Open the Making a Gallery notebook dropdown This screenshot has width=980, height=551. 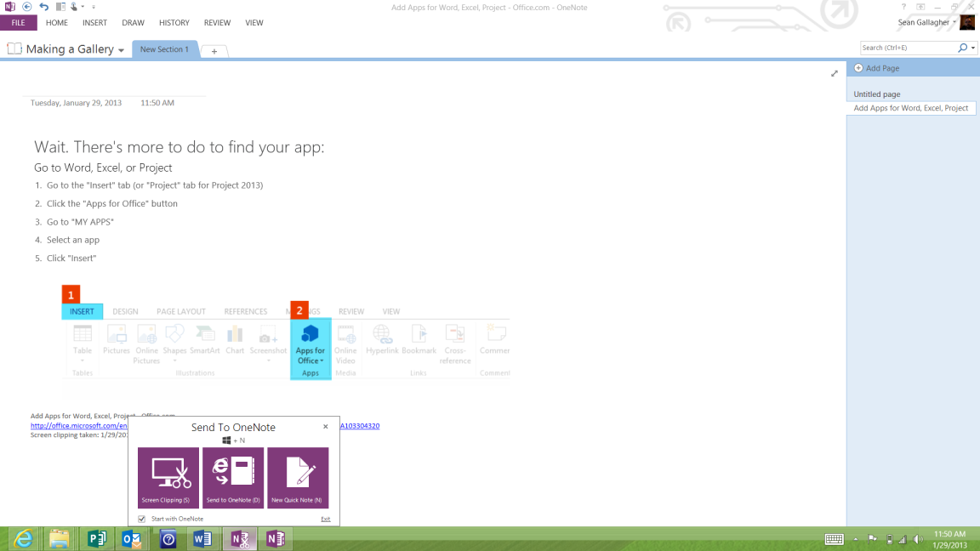[x=121, y=48]
